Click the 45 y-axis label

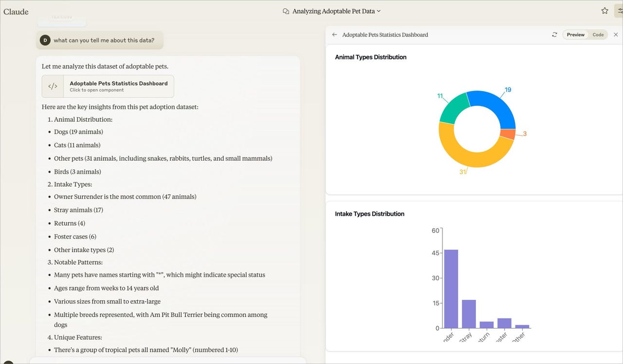tap(435, 253)
